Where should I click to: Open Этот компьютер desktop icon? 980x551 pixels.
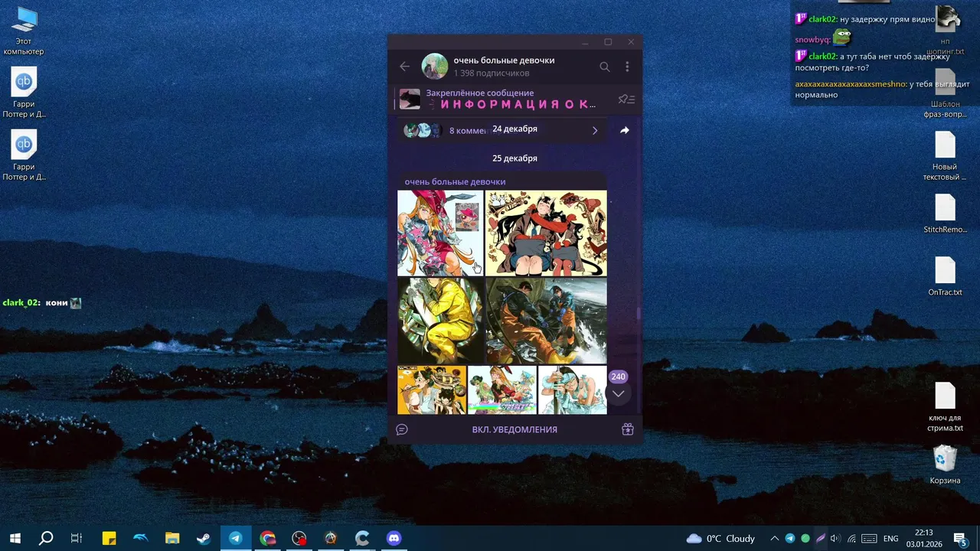[24, 31]
